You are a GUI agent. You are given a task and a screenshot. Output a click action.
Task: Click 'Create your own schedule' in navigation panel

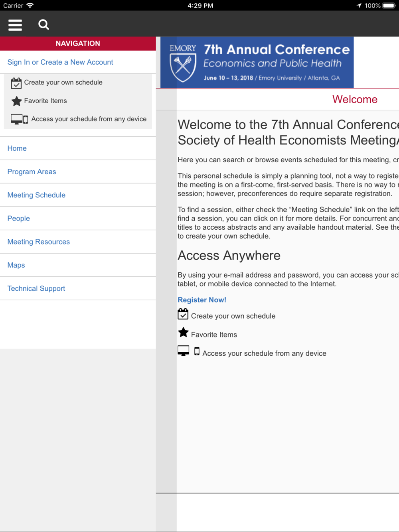[63, 83]
